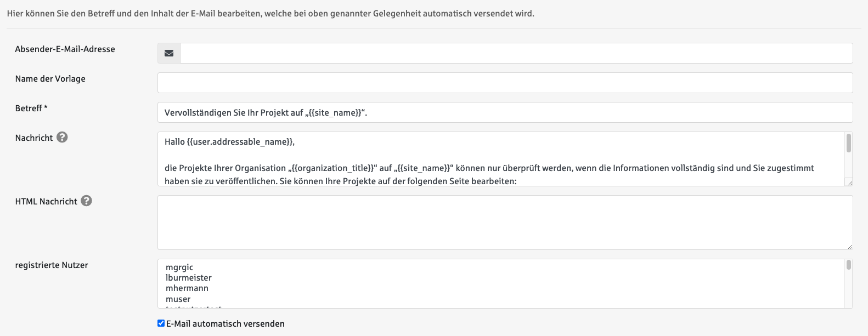The image size is (868, 336).
Task: Open the help icon beside HTML Nachricht
Action: (x=86, y=201)
